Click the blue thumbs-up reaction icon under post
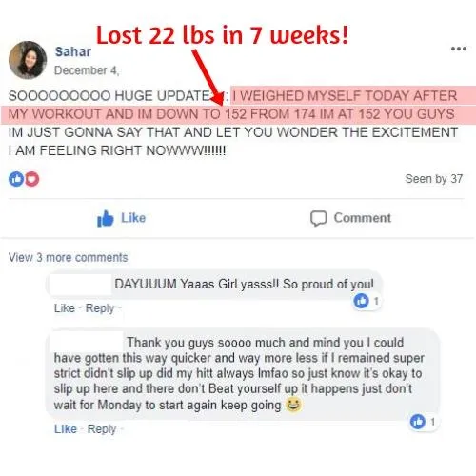 coord(16,179)
